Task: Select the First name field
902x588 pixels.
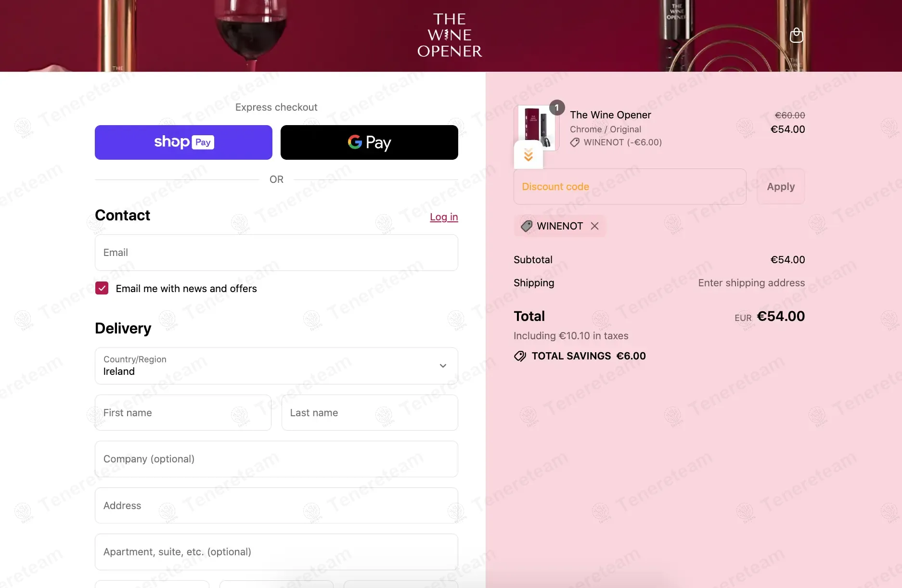Action: click(183, 413)
